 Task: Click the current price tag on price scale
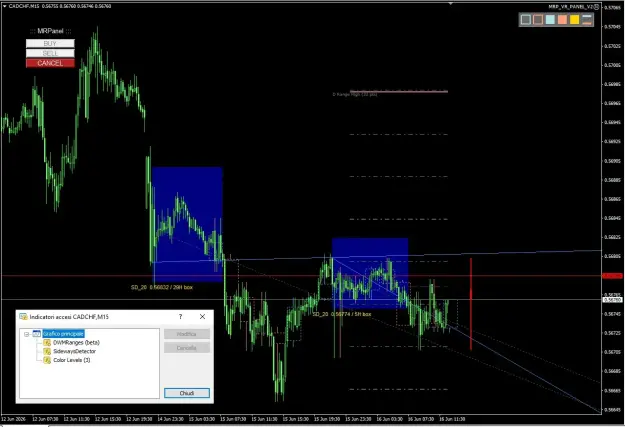tap(612, 300)
